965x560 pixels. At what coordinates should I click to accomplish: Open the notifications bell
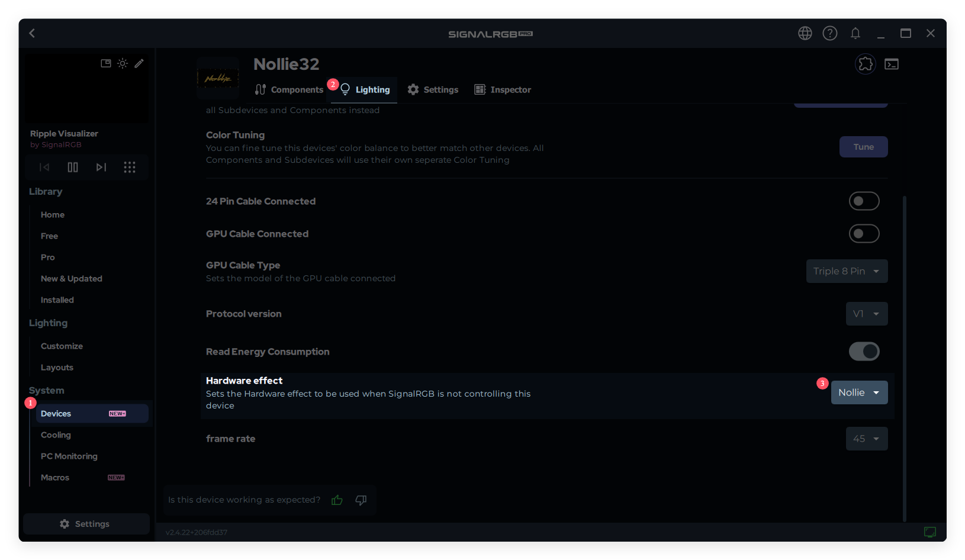coord(855,33)
